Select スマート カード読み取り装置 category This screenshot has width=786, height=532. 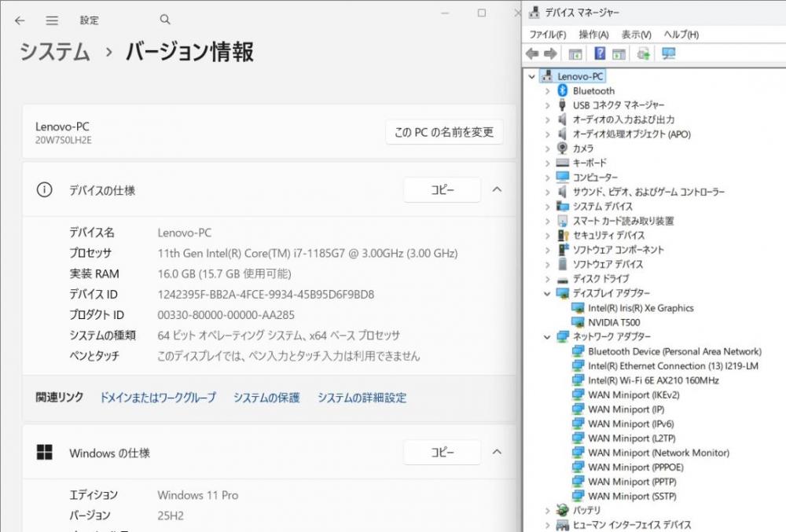pos(623,221)
